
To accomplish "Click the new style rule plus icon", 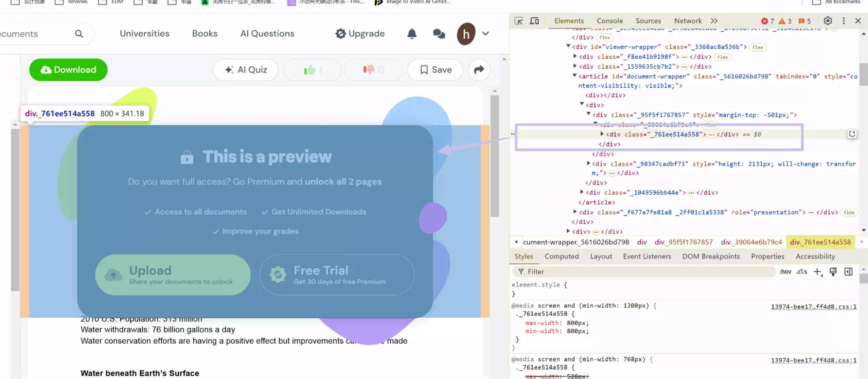I will [x=818, y=272].
